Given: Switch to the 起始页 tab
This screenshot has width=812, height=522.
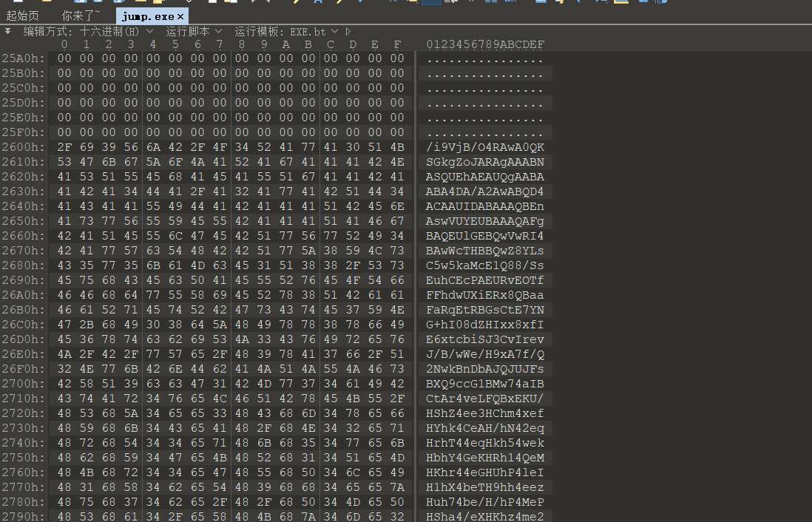Looking at the screenshot, I should 22,15.
